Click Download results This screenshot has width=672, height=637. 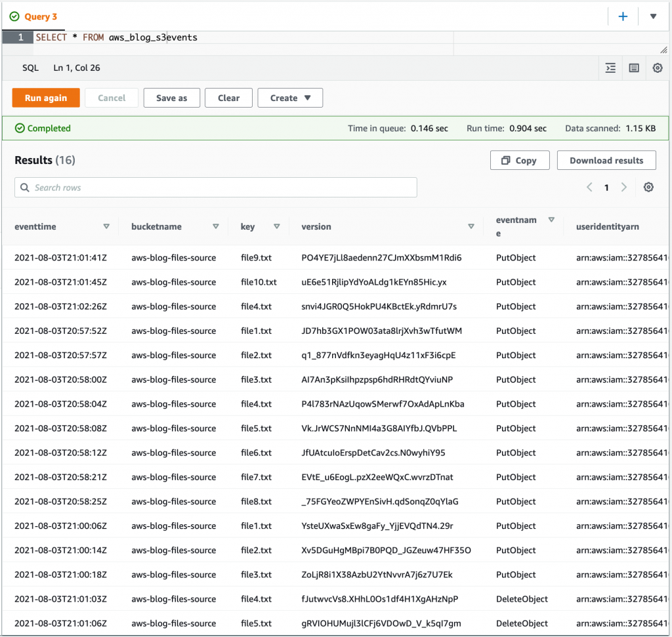click(x=606, y=160)
